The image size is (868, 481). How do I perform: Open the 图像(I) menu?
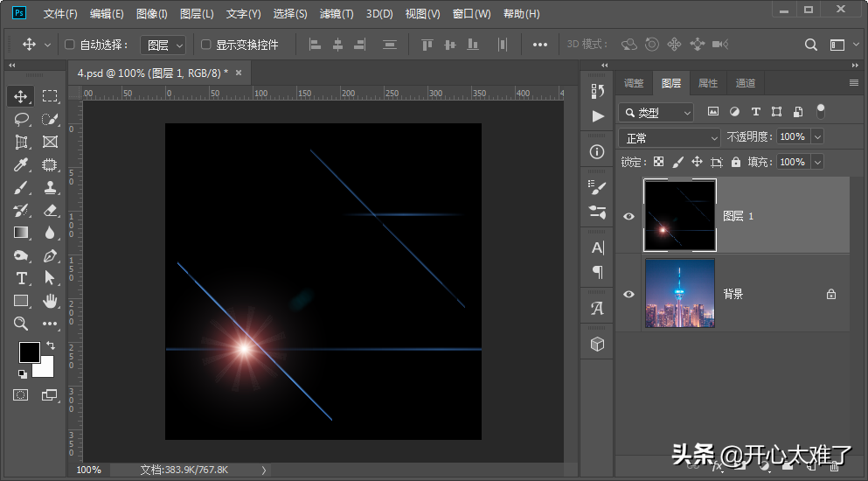(152, 14)
